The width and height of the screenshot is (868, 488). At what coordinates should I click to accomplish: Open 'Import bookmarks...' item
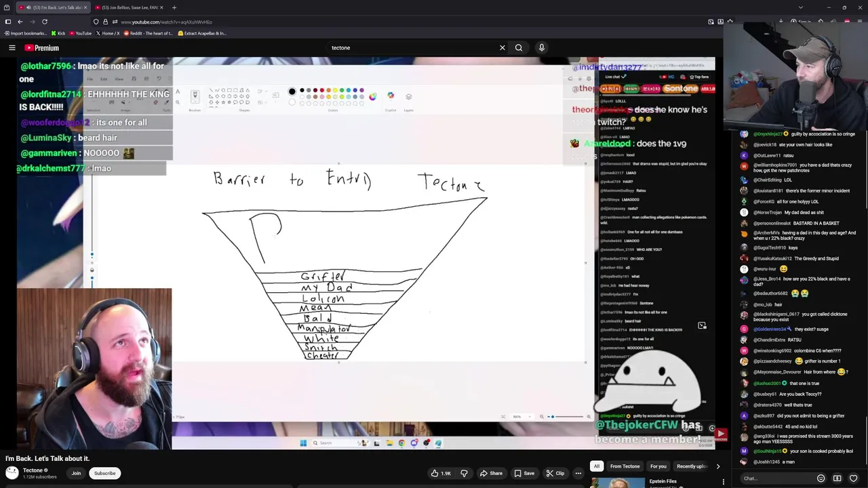coord(25,33)
